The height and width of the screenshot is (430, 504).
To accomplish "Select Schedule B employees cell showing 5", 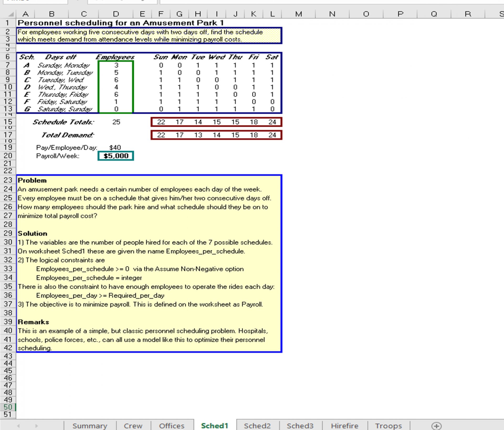I will click(x=116, y=72).
